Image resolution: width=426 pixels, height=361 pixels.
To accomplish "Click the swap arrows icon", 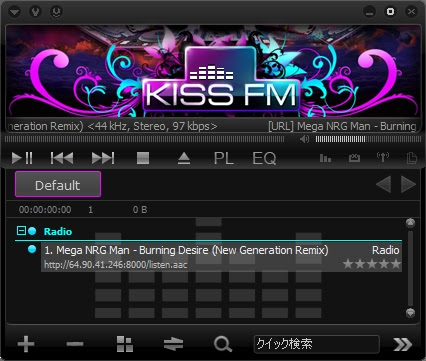I will pos(173,344).
